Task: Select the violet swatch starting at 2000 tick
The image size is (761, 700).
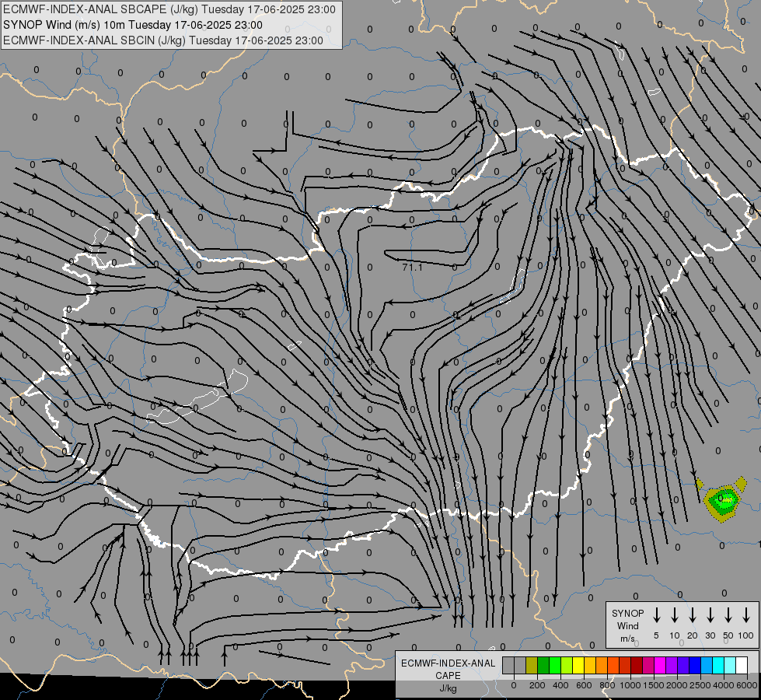Action: [x=682, y=665]
